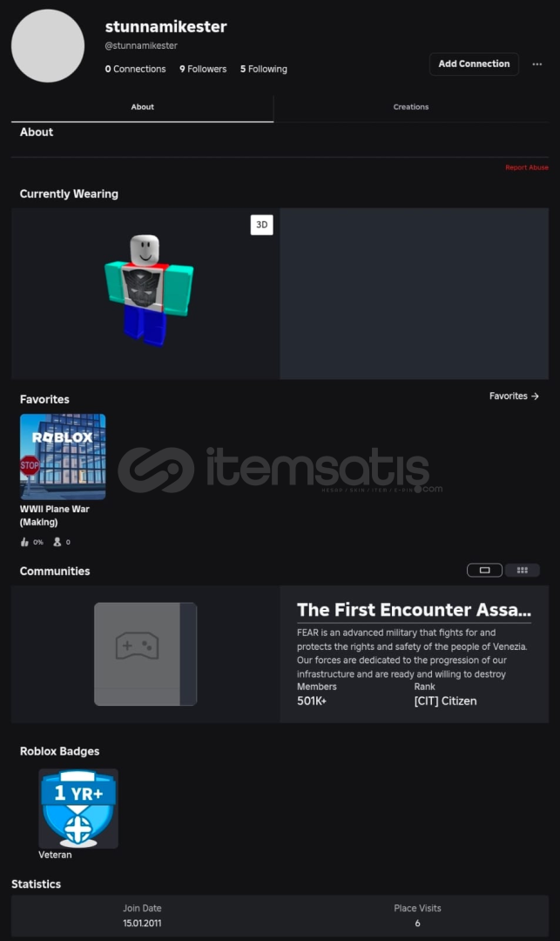The width and height of the screenshot is (560, 941).
Task: Open WWII Plane War game thumbnail
Action: [x=63, y=457]
